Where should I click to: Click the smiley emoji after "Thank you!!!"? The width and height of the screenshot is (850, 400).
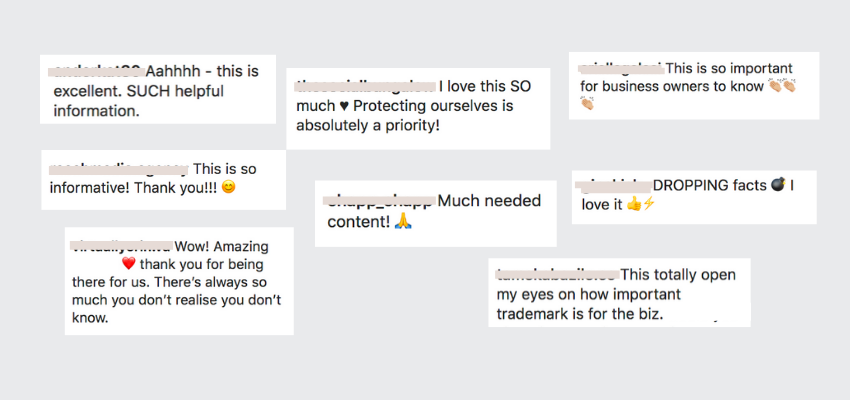228,187
